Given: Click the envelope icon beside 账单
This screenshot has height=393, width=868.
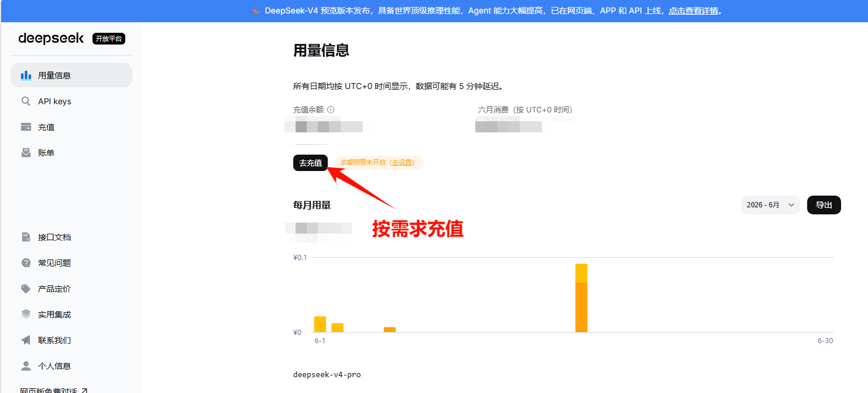Looking at the screenshot, I should [26, 153].
